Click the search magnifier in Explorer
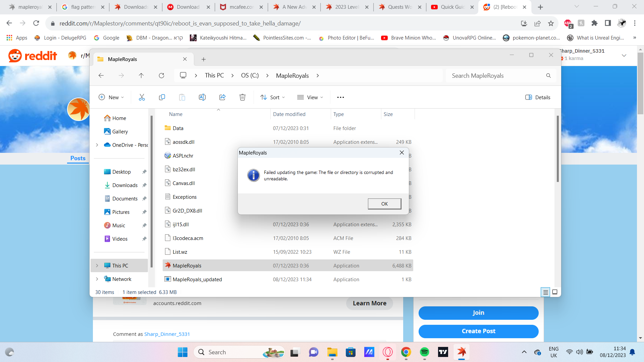The width and height of the screenshot is (644, 362). (548, 75)
